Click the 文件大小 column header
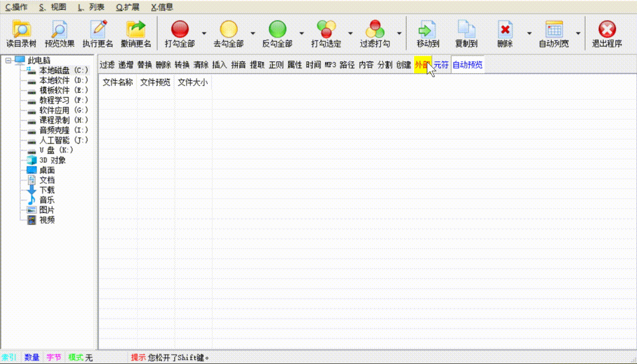Viewport: 637px width, 364px height. [x=193, y=83]
